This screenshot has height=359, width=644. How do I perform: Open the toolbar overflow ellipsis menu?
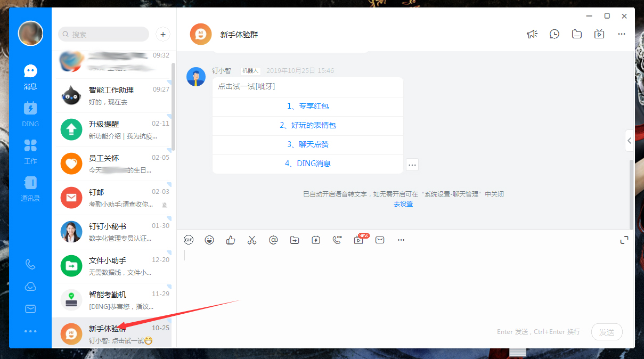click(401, 240)
